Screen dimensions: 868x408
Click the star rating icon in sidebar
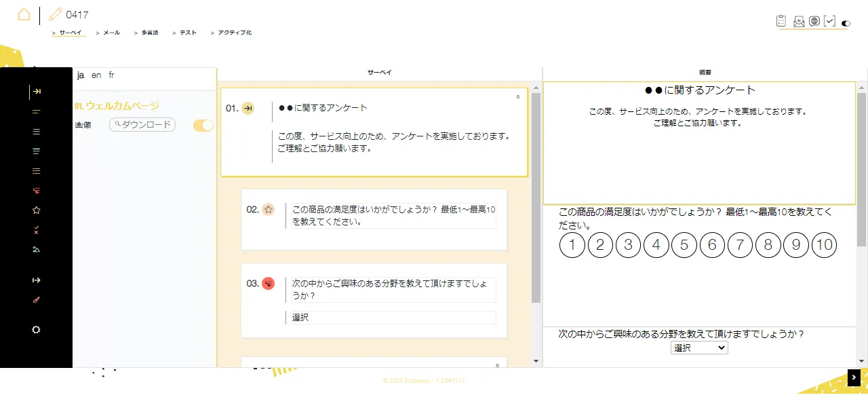click(37, 210)
